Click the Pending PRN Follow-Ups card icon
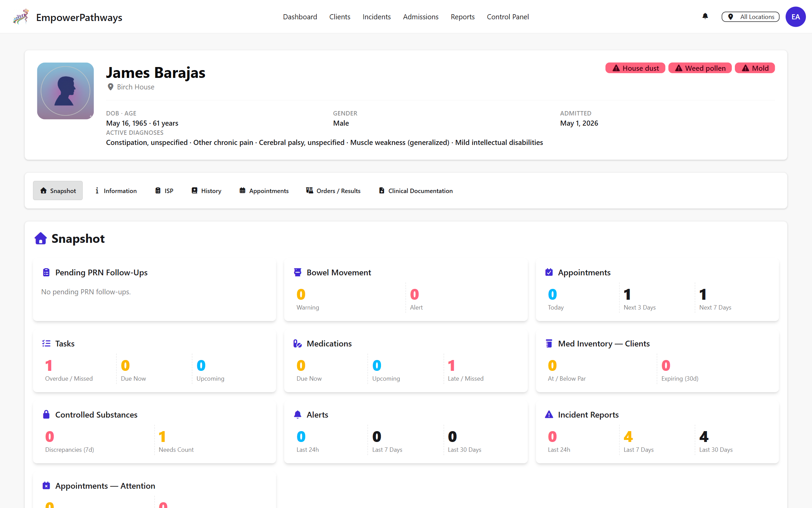 [x=46, y=272]
